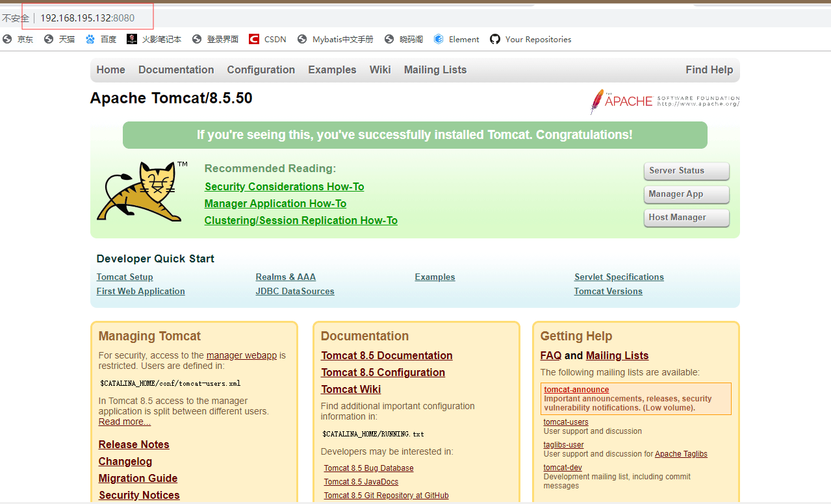The image size is (831, 504).
Task: Open Tomcat 8.5 Documentation link
Action: (387, 356)
